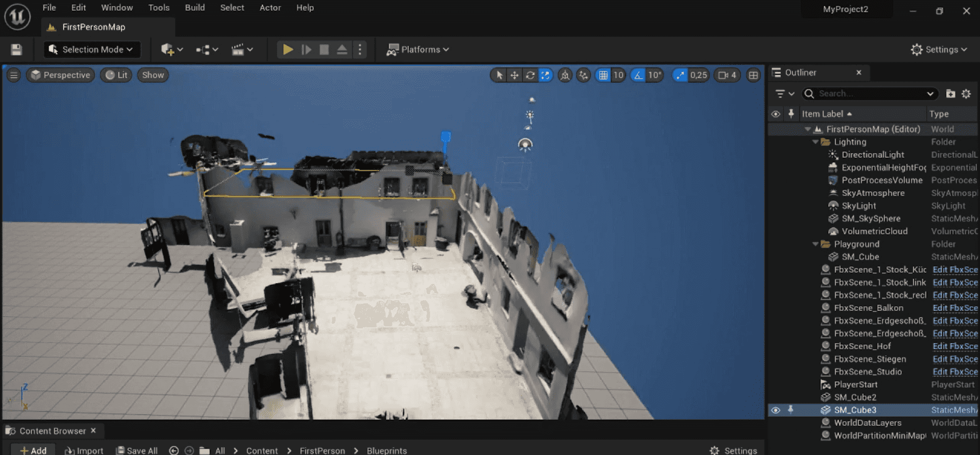Viewport: 980px width, 455px height.
Task: Open the Edit menu
Action: click(x=79, y=8)
